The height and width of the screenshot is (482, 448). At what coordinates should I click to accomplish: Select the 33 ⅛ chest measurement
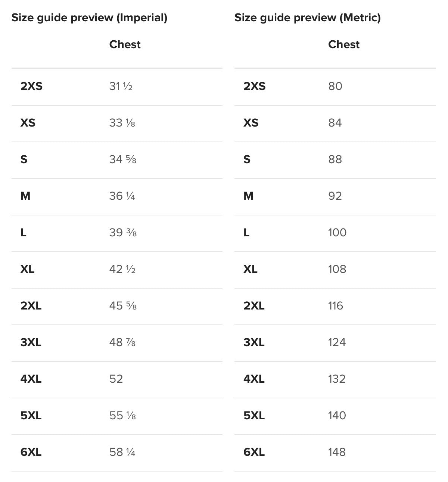click(x=122, y=123)
